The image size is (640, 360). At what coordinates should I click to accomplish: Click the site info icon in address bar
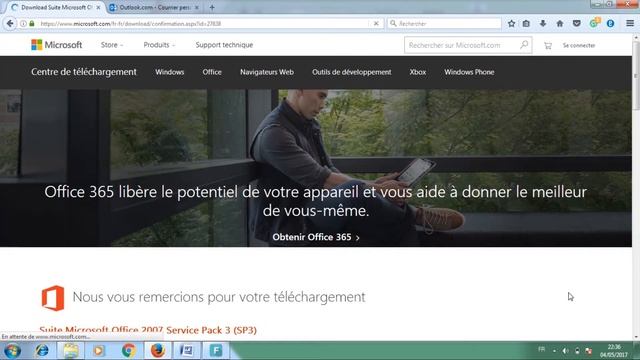pyautogui.click(x=23, y=24)
